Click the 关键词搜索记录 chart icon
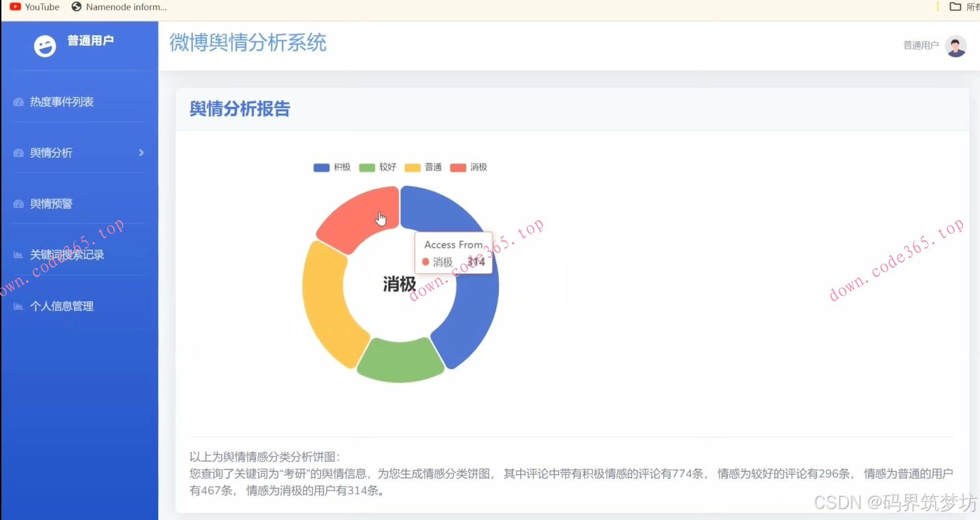 (18, 255)
